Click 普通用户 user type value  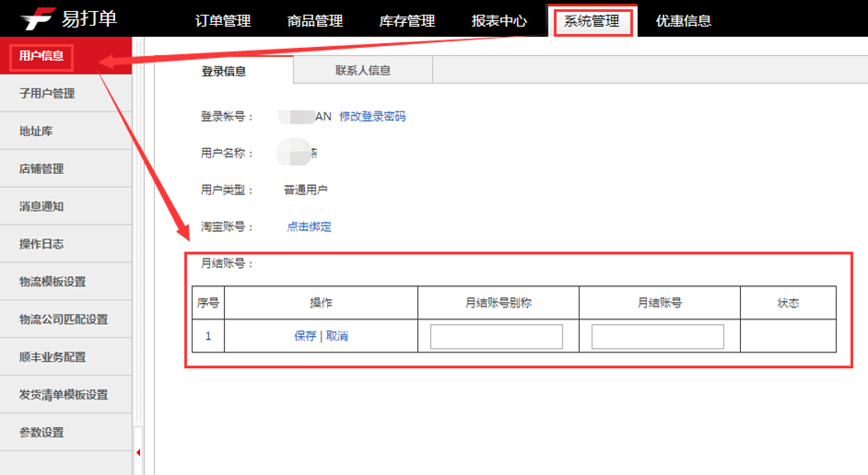[x=306, y=190]
